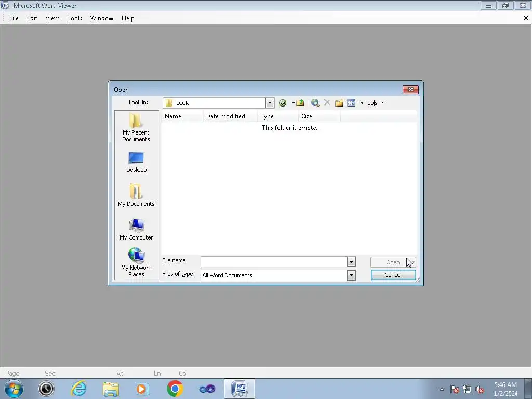Open the Edit menu

click(x=32, y=18)
